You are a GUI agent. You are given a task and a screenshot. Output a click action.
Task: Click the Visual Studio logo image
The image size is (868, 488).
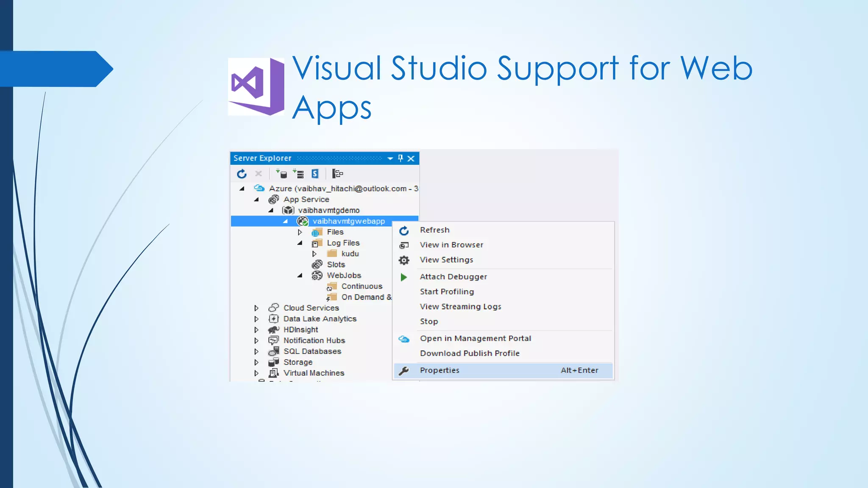click(256, 86)
